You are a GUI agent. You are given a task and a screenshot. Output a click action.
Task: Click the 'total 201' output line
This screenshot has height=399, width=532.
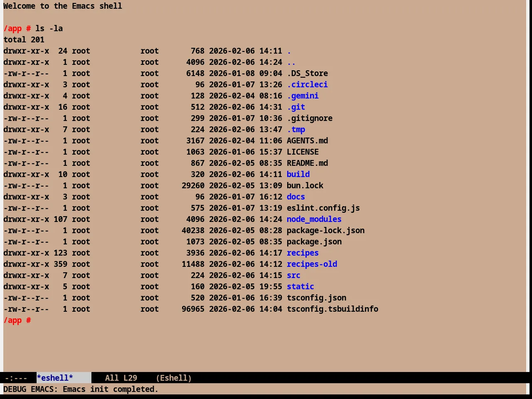[x=24, y=40]
